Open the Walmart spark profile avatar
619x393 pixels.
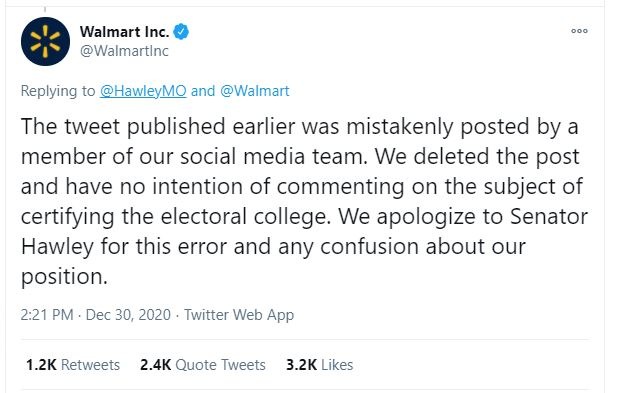[x=45, y=41]
